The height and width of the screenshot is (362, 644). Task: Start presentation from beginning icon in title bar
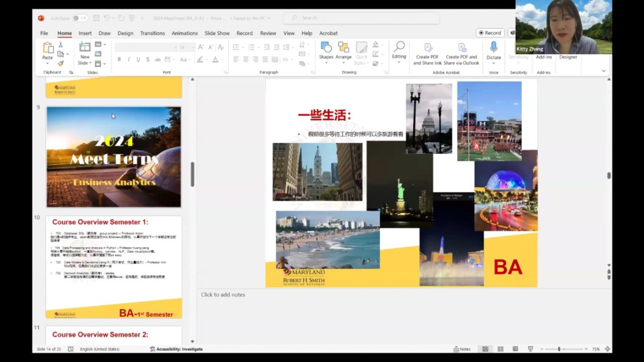132,18
